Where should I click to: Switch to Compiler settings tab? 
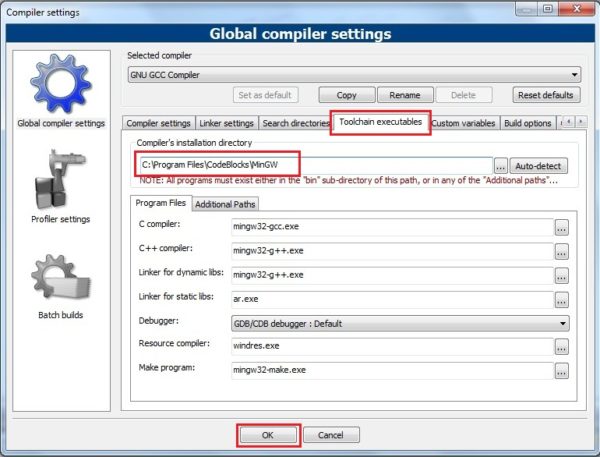coord(158,123)
